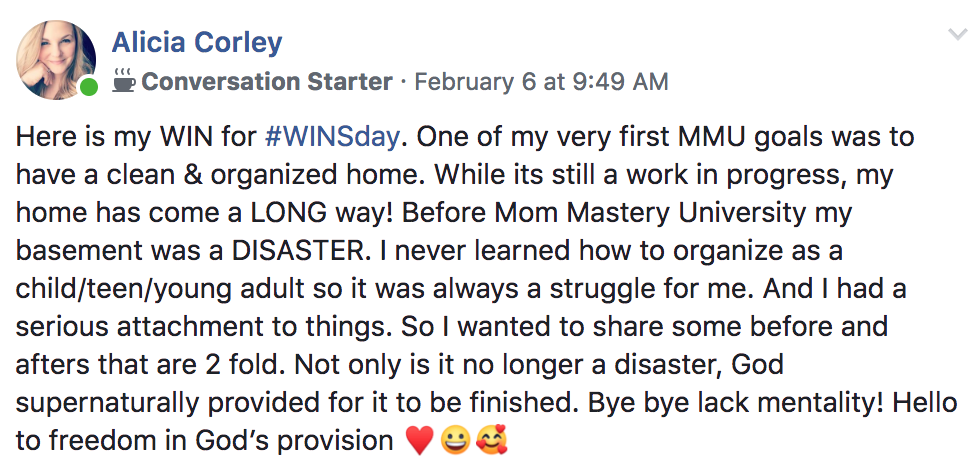Click the Conversation Starter badge label
This screenshot has height=468, width=974.
pos(267,81)
